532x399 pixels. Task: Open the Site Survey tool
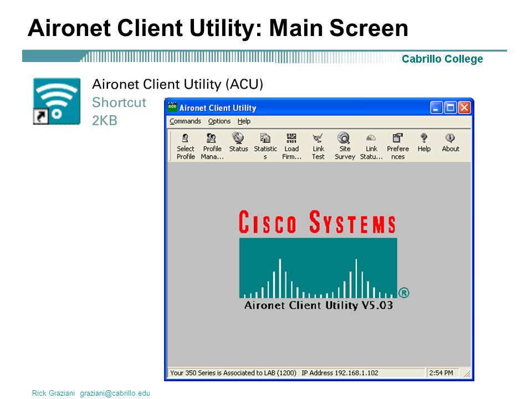345,146
